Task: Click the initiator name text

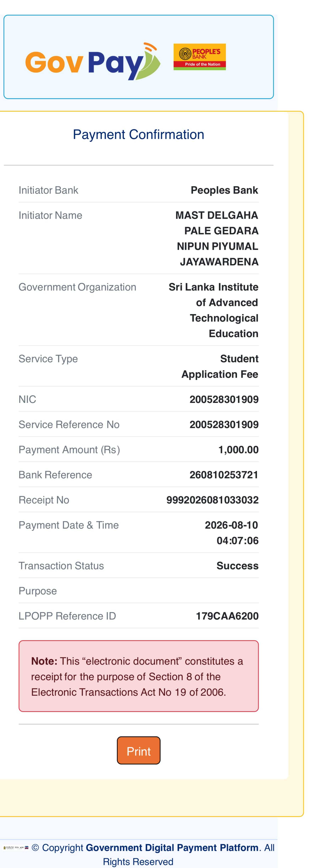Action: (217, 239)
